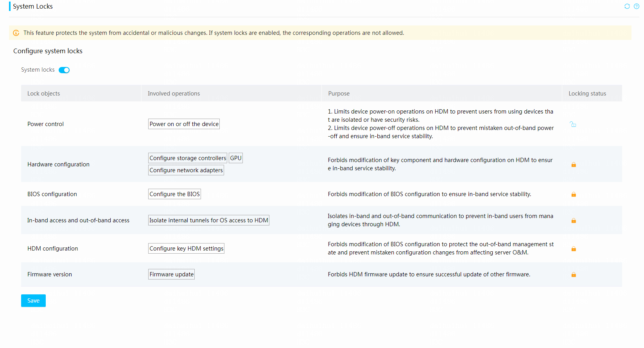The height and width of the screenshot is (348, 644).
Task: Select the GPU operation tag
Action: click(x=236, y=158)
